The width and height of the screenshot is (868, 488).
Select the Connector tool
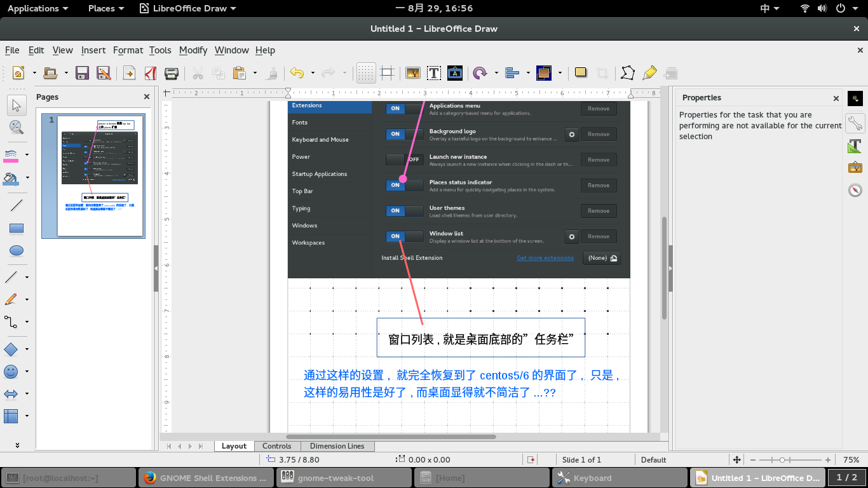[11, 322]
